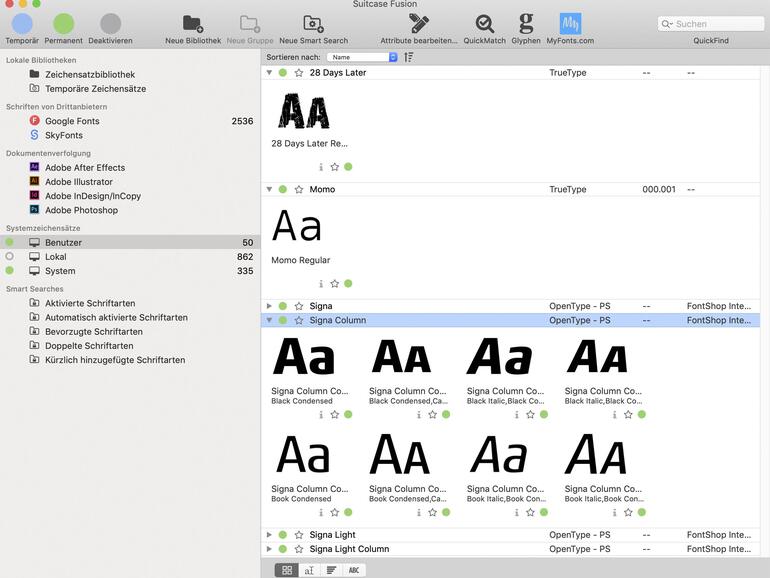Image resolution: width=770 pixels, height=578 pixels.
Task: Click the Permanent activation green circle
Action: coord(64,24)
